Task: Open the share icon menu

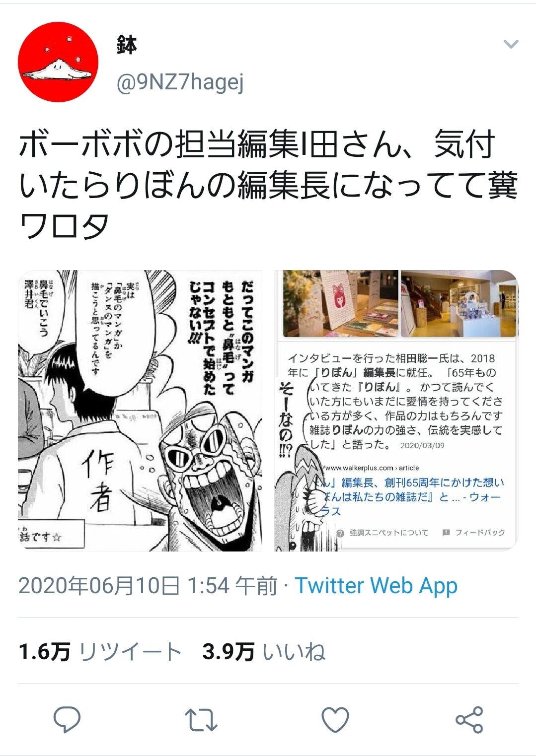Action: 469,719
